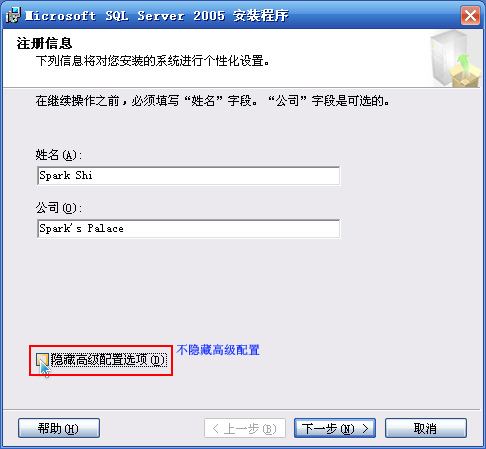Open help with the 帮助(H) button
This screenshot has width=486, height=449.
click(x=59, y=428)
